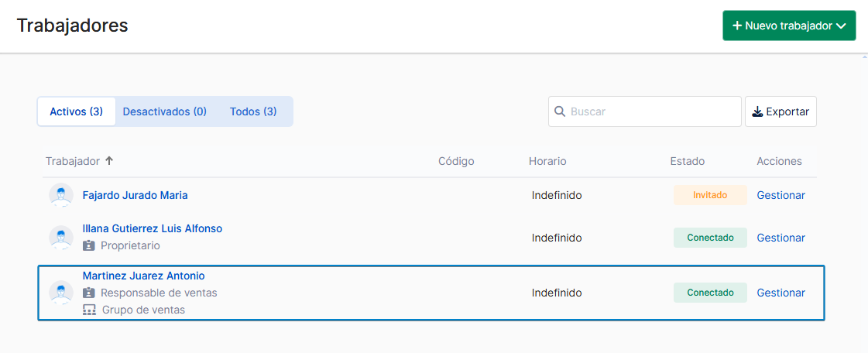Image resolution: width=868 pixels, height=353 pixels.
Task: Click the Invitado status badge
Action: coord(710,195)
